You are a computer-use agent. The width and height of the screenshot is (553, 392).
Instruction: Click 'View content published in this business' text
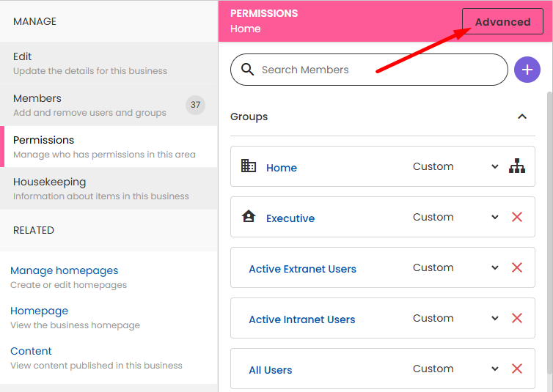(x=96, y=366)
